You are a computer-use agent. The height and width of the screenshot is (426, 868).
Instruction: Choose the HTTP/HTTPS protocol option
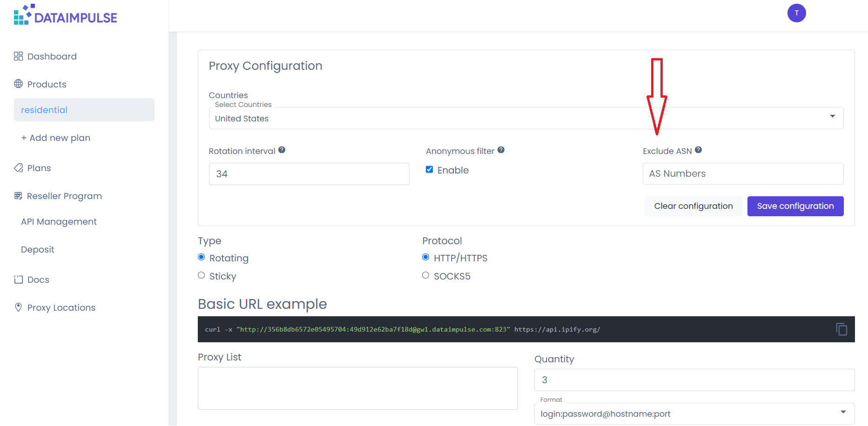pyautogui.click(x=425, y=257)
